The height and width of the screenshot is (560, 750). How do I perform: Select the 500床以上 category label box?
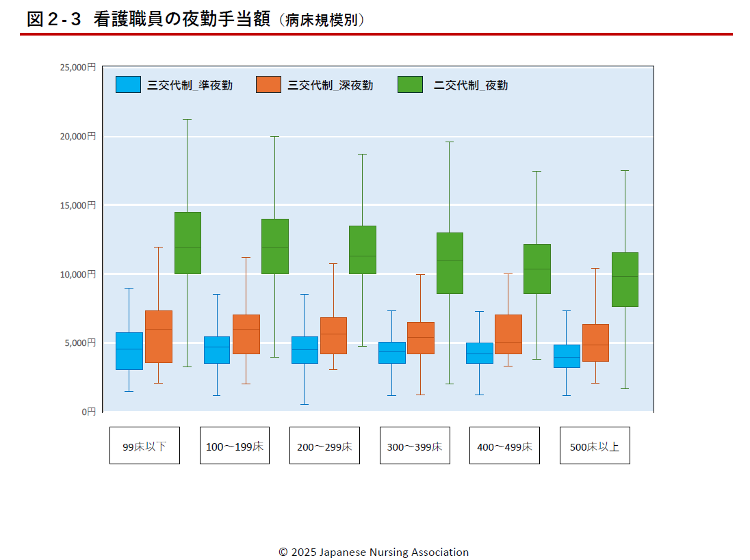(x=595, y=446)
